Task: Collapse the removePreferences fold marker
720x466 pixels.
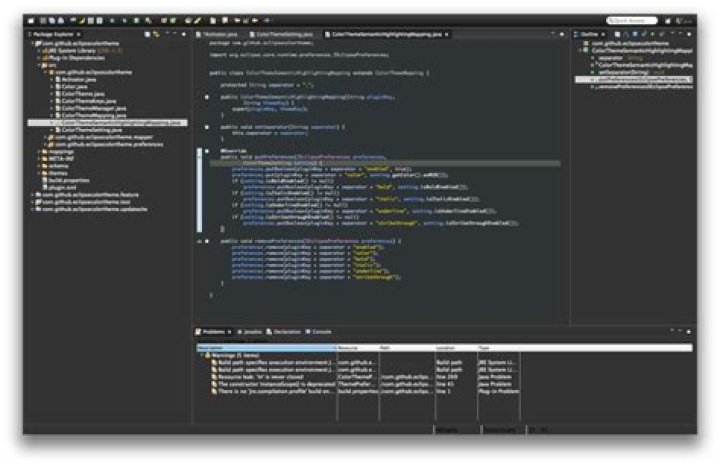Action: pos(207,241)
